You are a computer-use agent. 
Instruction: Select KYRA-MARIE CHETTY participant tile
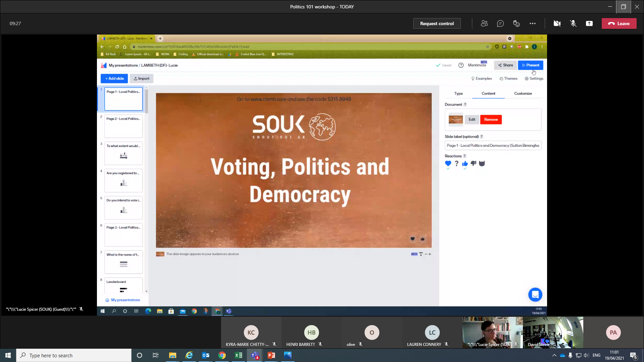pyautogui.click(x=251, y=333)
